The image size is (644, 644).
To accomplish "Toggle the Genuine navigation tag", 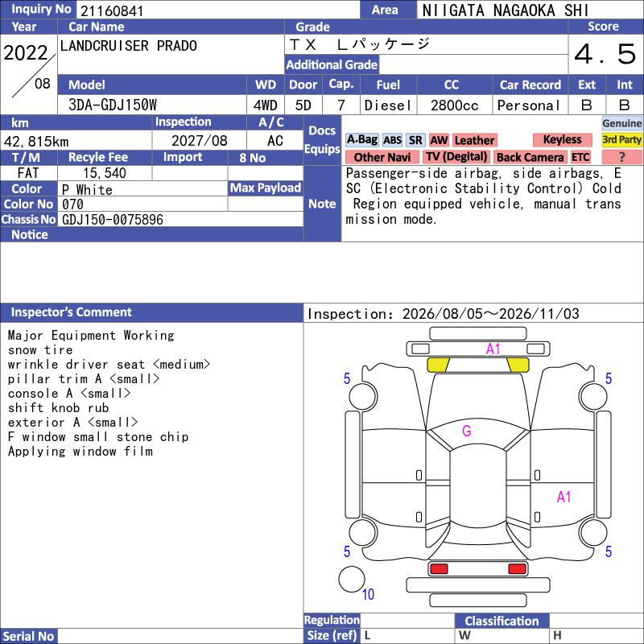I will pyautogui.click(x=621, y=123).
